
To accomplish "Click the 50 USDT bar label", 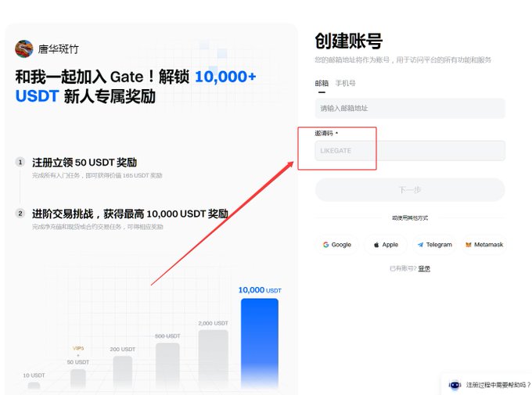I will (78, 362).
